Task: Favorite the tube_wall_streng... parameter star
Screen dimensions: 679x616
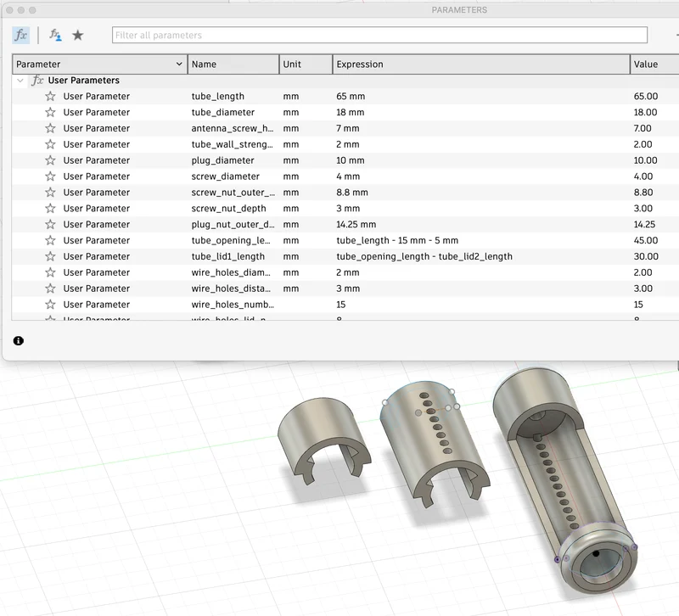Action: pos(50,144)
